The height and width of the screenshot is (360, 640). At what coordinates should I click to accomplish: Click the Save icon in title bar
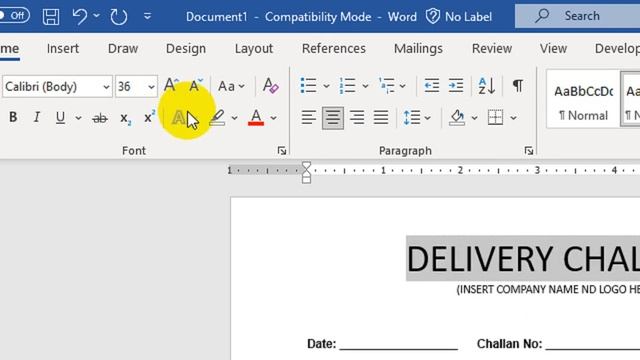(x=51, y=17)
